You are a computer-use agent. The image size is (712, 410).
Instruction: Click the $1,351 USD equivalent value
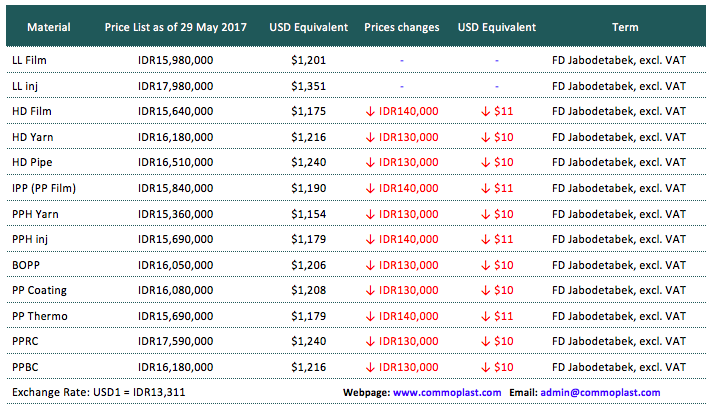pyautogui.click(x=308, y=86)
